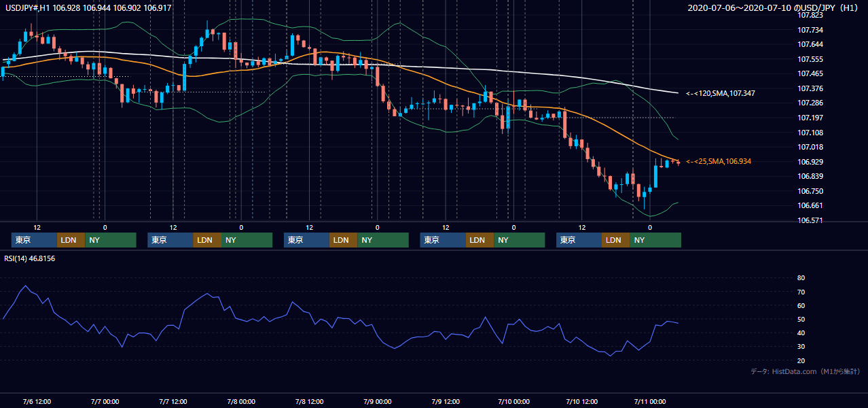The height and width of the screenshot is (408, 868).
Task: Click the 7/7 00:00 time axis label
Action: pos(105,401)
